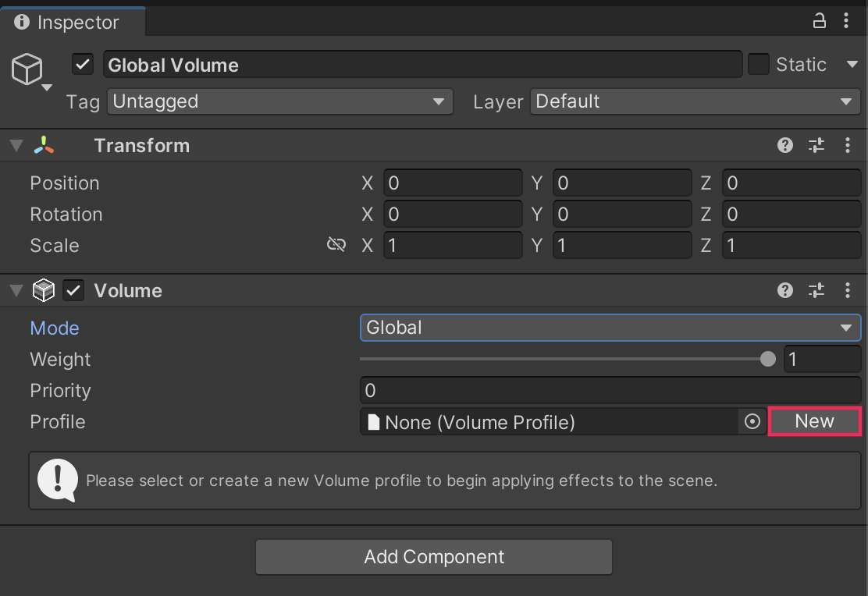Image resolution: width=868 pixels, height=596 pixels.
Task: Open the Tag dropdown showing Untagged
Action: pyautogui.click(x=279, y=101)
